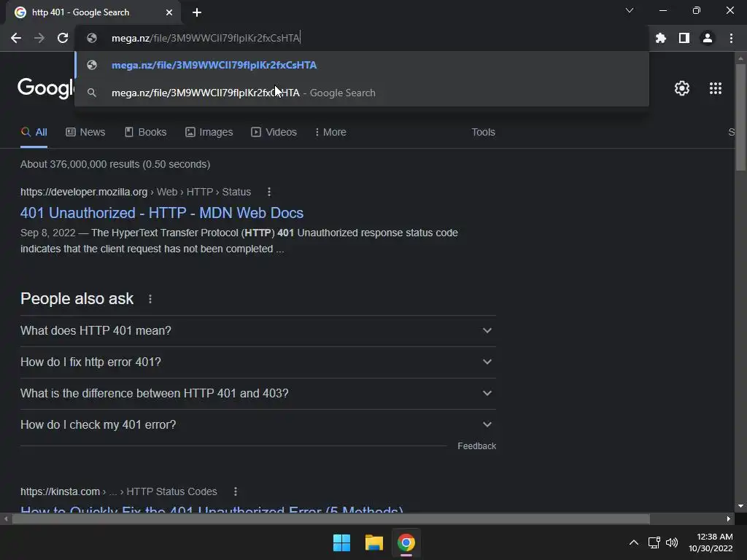
Task: Select the mega.nz URL autocomplete suggestion
Action: 362,65
